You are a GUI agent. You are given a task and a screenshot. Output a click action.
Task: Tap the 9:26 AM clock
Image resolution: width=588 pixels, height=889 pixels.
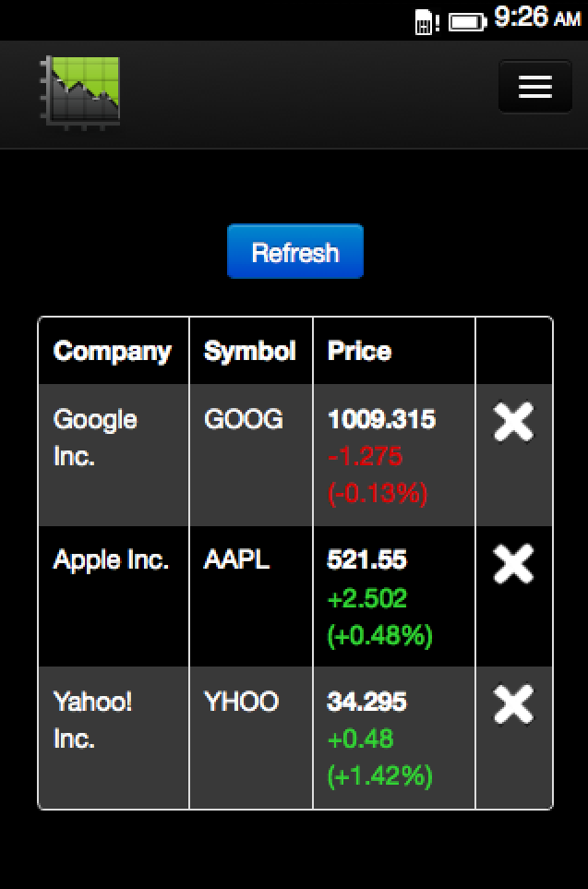[536, 18]
